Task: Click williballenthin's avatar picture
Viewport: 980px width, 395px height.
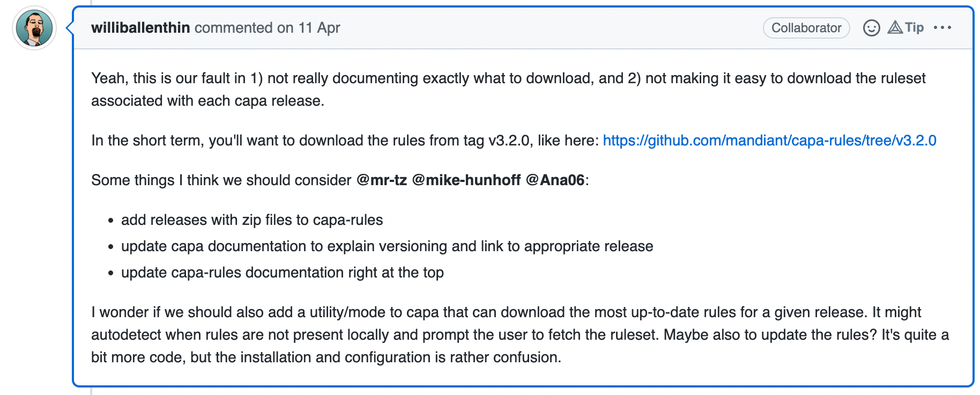Action: point(34,28)
